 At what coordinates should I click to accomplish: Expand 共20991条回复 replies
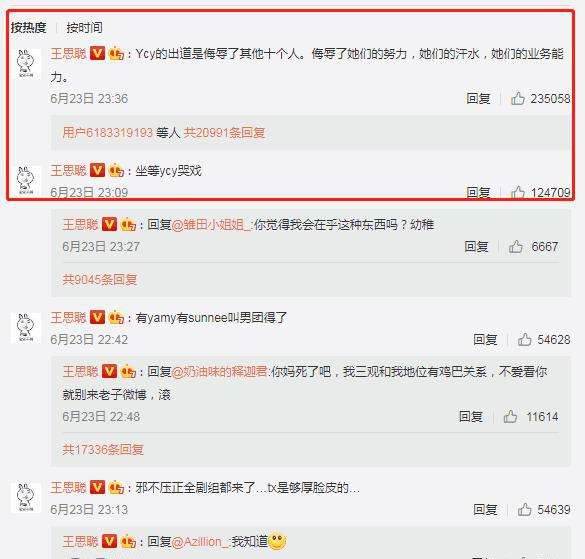tap(225, 132)
